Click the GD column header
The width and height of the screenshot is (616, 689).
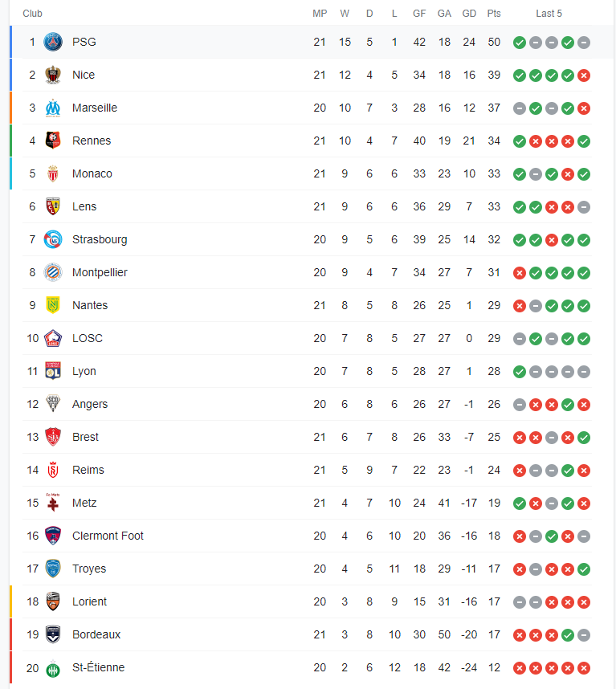(x=469, y=13)
